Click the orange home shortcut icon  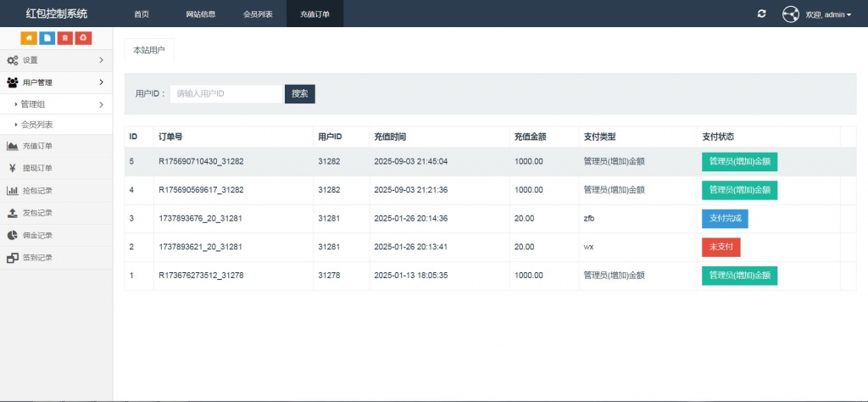pyautogui.click(x=29, y=38)
